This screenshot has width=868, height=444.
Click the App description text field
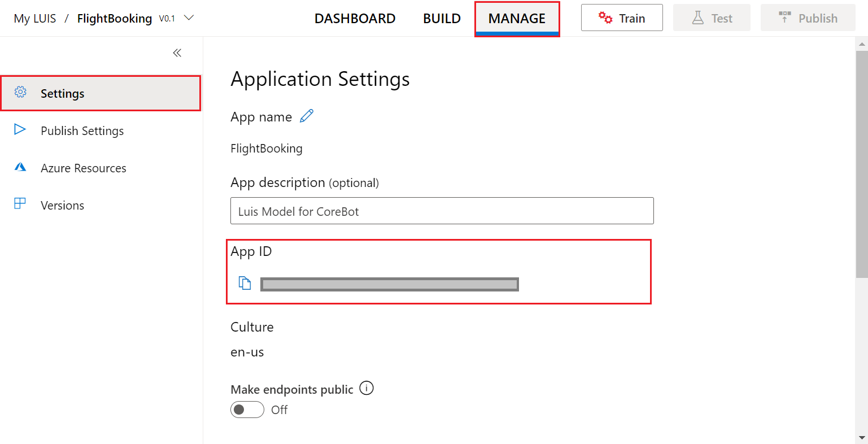coord(442,211)
